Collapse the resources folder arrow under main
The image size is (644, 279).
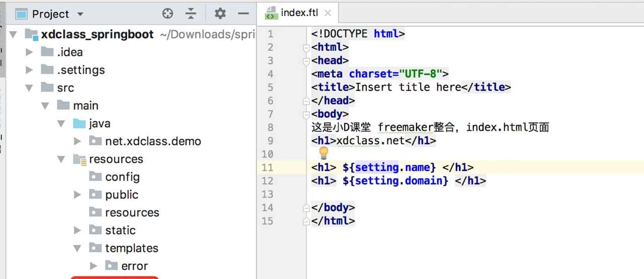pyautogui.click(x=61, y=159)
